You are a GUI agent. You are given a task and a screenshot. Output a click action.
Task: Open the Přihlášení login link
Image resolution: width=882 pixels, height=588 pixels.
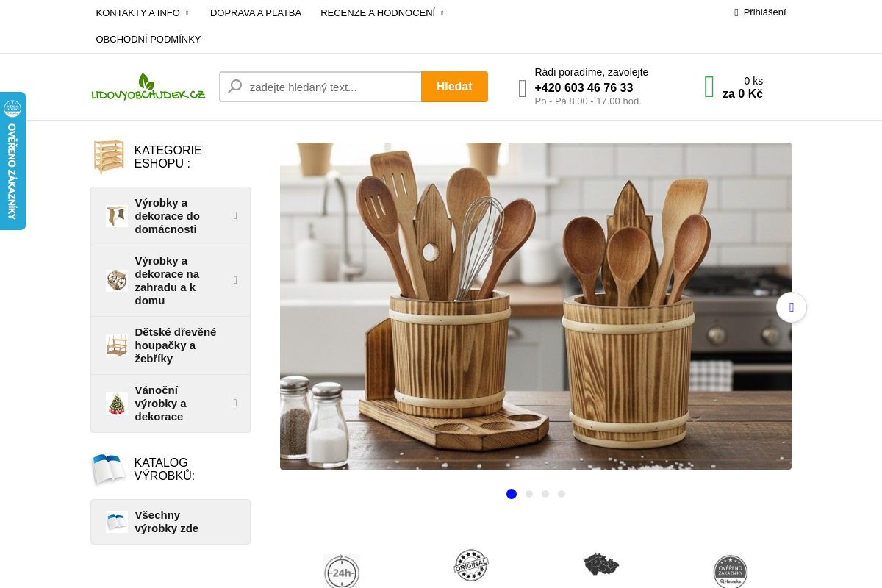pos(760,12)
